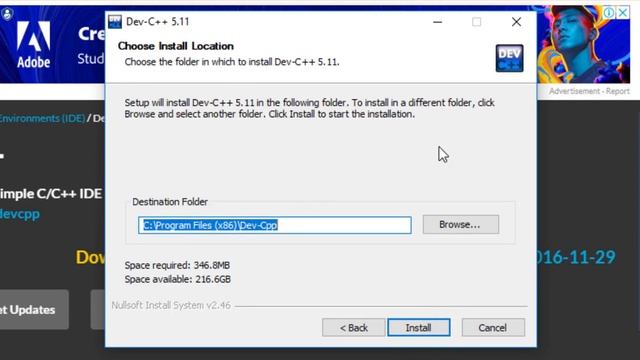Image resolution: width=640 pixels, height=360 pixels.
Task: Select the 'Space required: 346.8MB' text
Action: click(x=177, y=265)
